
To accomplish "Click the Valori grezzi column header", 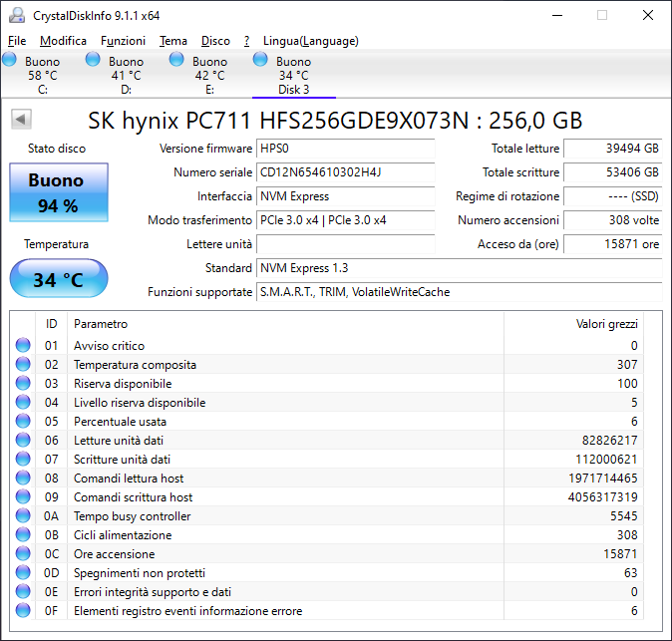I will 574,324.
